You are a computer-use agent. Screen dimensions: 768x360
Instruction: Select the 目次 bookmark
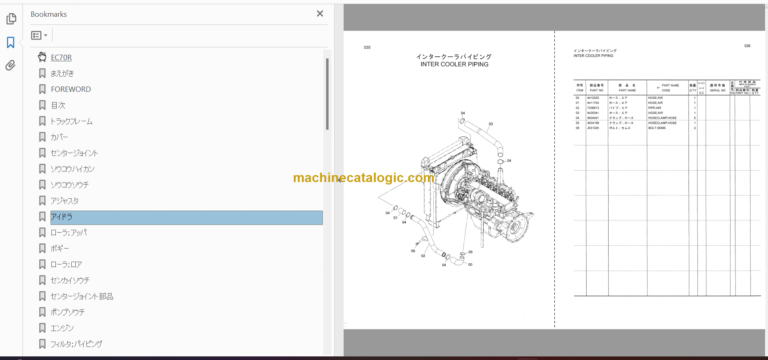pyautogui.click(x=58, y=105)
